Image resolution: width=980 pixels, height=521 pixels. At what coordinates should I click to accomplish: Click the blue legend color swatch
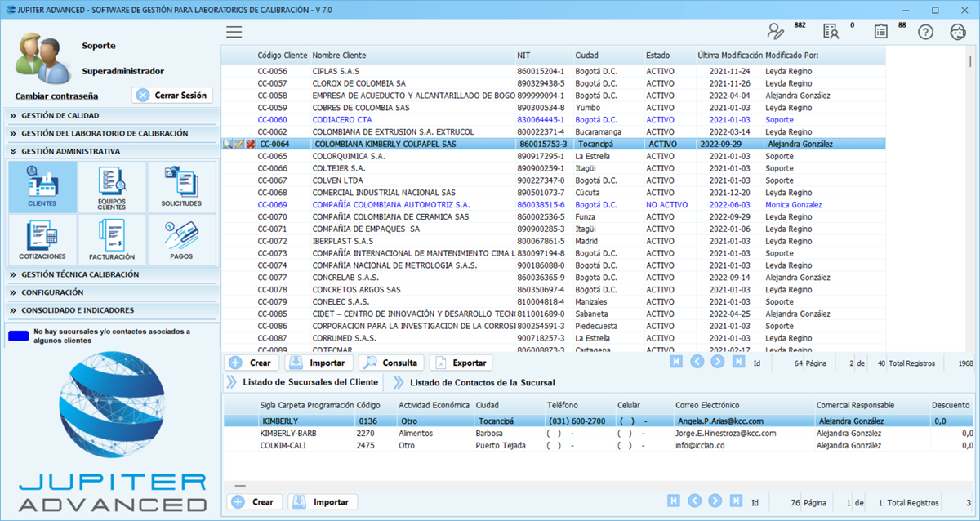[18, 335]
